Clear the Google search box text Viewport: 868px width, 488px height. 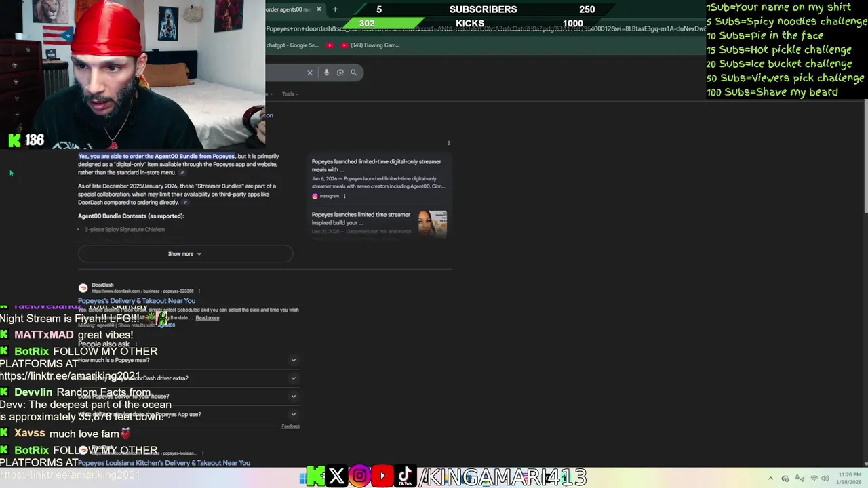pos(310,73)
